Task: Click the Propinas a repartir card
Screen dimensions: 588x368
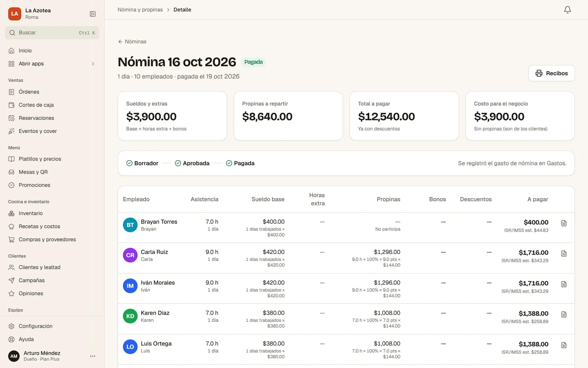Action: tap(288, 116)
